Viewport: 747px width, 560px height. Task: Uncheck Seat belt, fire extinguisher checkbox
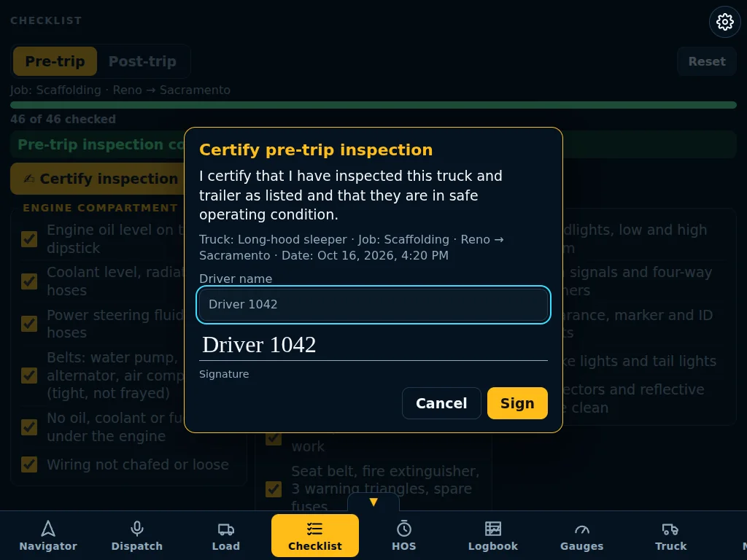click(x=274, y=489)
